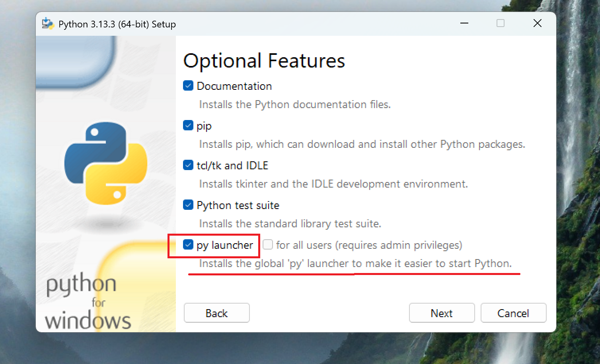Enable the for all users checkbox
The height and width of the screenshot is (364, 600).
(x=268, y=245)
